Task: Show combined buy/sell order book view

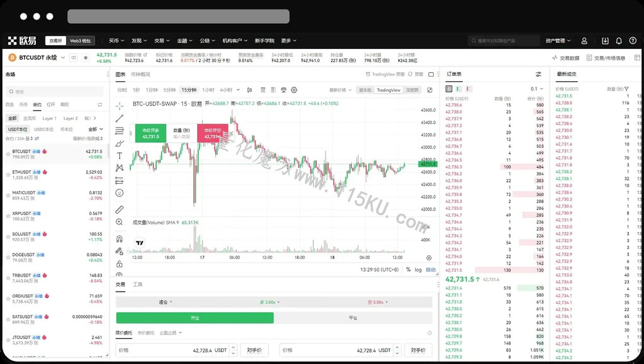Action: click(449, 89)
